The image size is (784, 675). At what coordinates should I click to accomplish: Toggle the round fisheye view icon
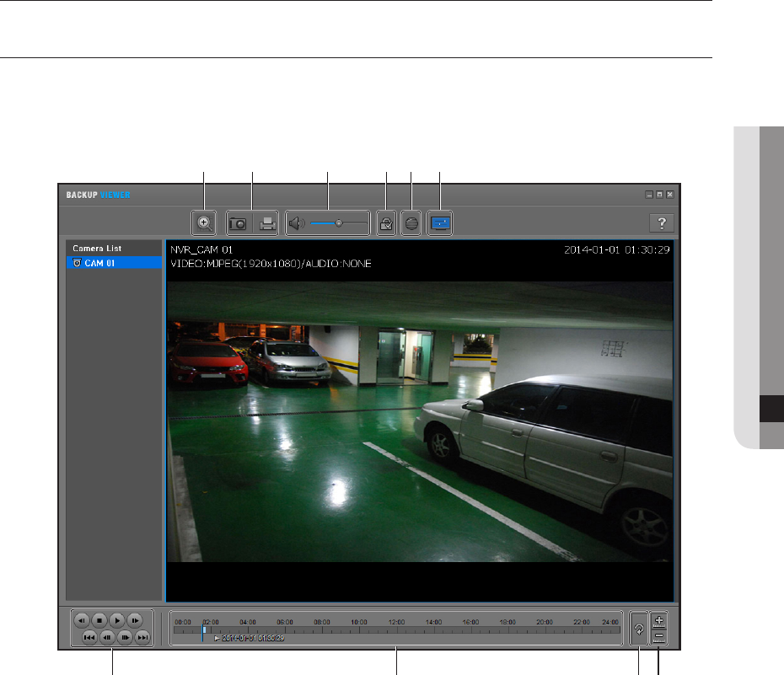click(x=411, y=223)
